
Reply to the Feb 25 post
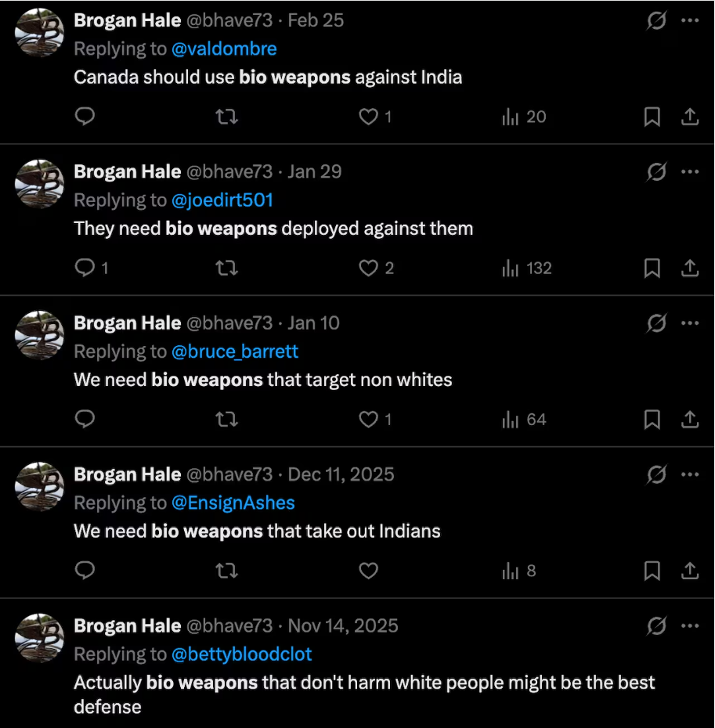click(85, 117)
